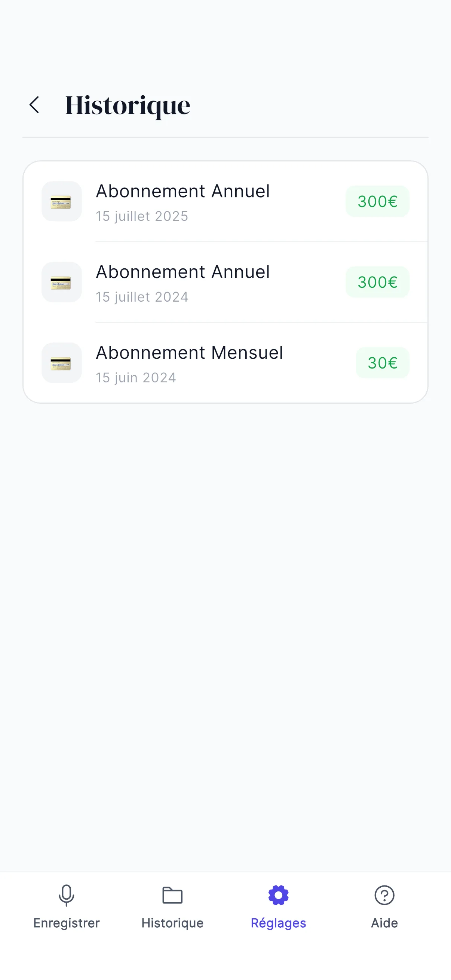Tap the microphone icon in bottom bar
Image resolution: width=451 pixels, height=980 pixels.
(x=66, y=895)
